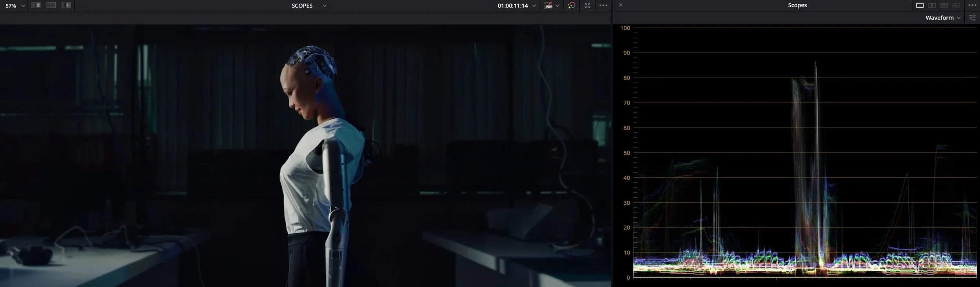Switch scopes to nine-up grid layout

956,5
